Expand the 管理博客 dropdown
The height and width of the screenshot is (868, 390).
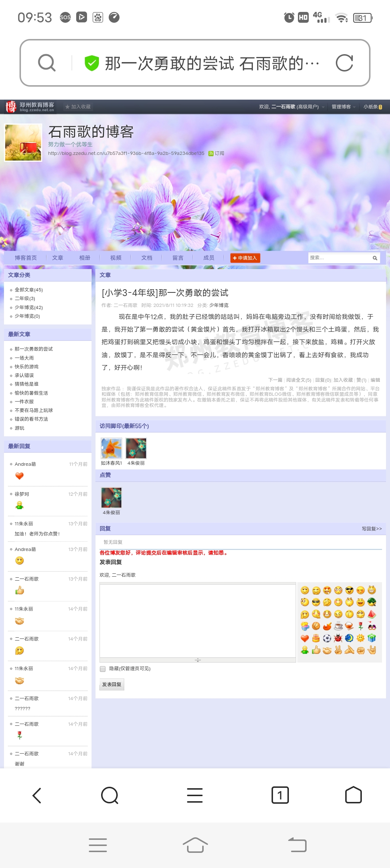point(343,107)
